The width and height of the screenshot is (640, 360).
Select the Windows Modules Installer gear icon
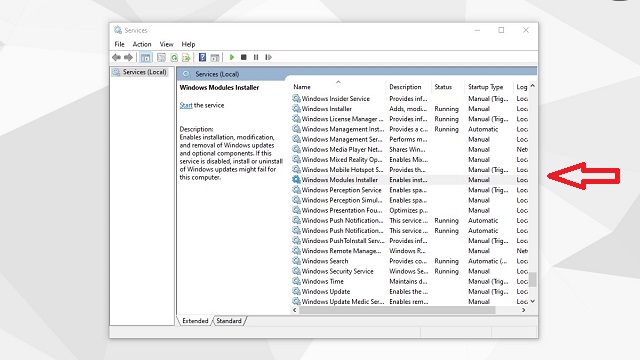(296, 180)
